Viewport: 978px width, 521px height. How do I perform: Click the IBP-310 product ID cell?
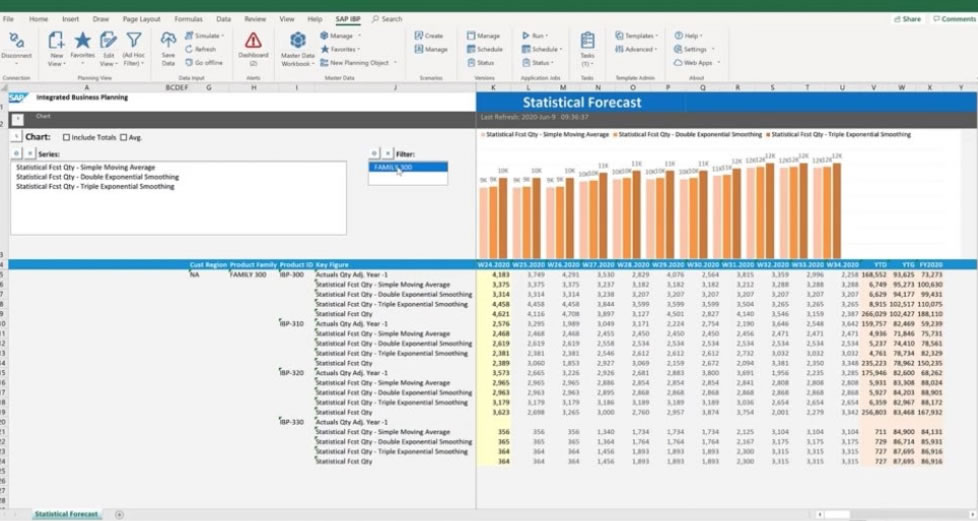[x=291, y=324]
